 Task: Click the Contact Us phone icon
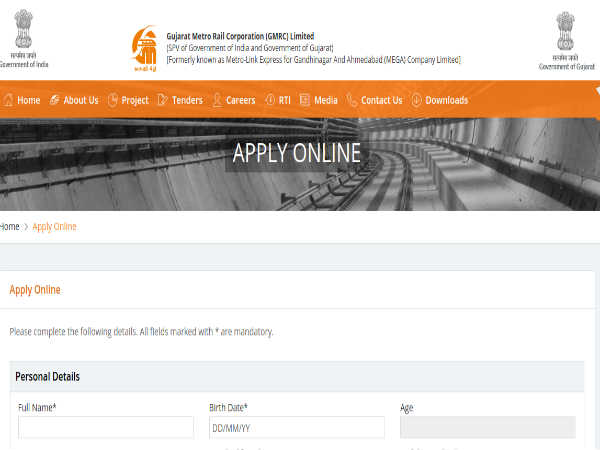(x=352, y=100)
